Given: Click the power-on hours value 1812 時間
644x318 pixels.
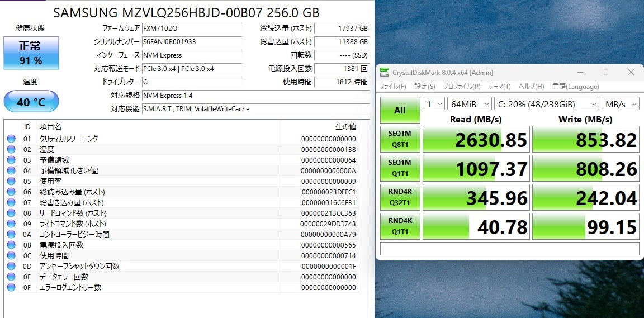Looking at the screenshot, I should 342,82.
